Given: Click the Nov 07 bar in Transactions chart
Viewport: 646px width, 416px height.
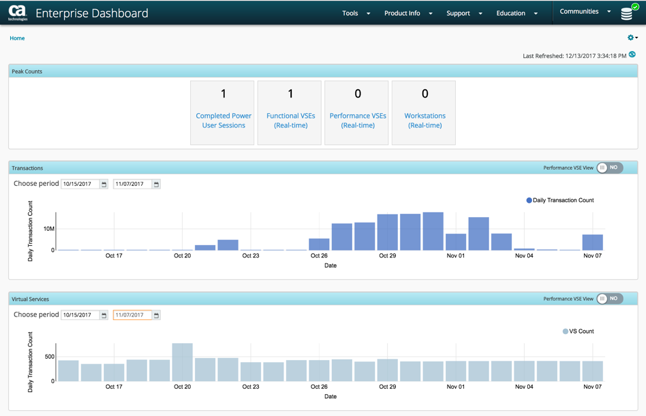Looking at the screenshot, I should click(x=592, y=242).
